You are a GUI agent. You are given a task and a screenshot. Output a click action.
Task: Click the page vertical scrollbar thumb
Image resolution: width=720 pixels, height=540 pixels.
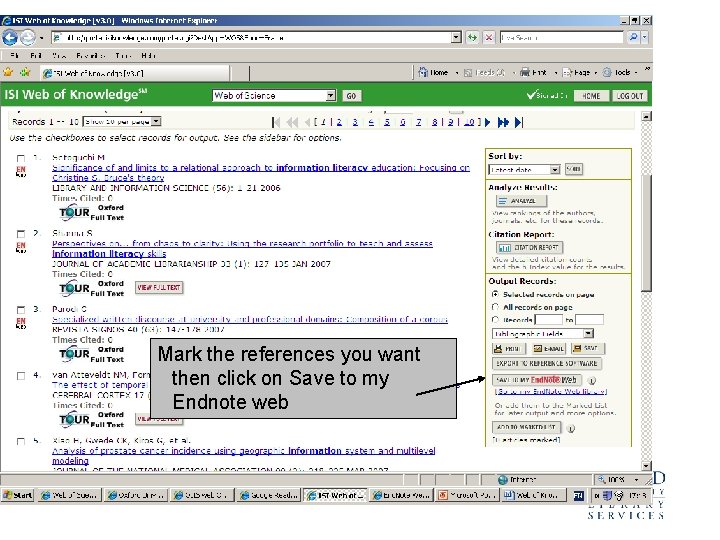click(646, 232)
